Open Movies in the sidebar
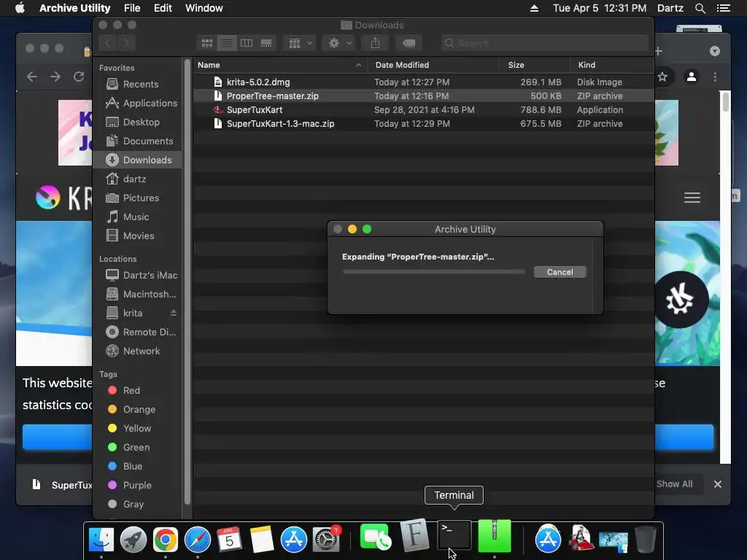Screen dimensions: 747x560 138,236
